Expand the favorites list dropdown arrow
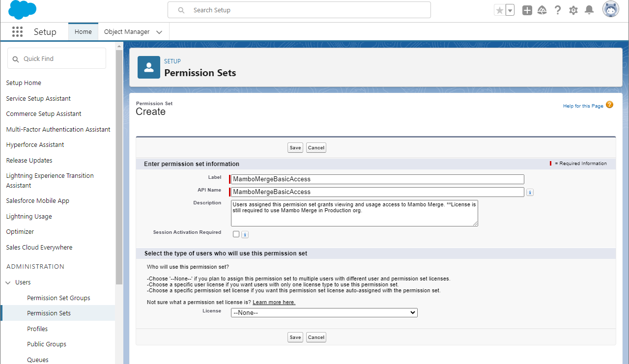The height and width of the screenshot is (364, 629). pos(510,10)
